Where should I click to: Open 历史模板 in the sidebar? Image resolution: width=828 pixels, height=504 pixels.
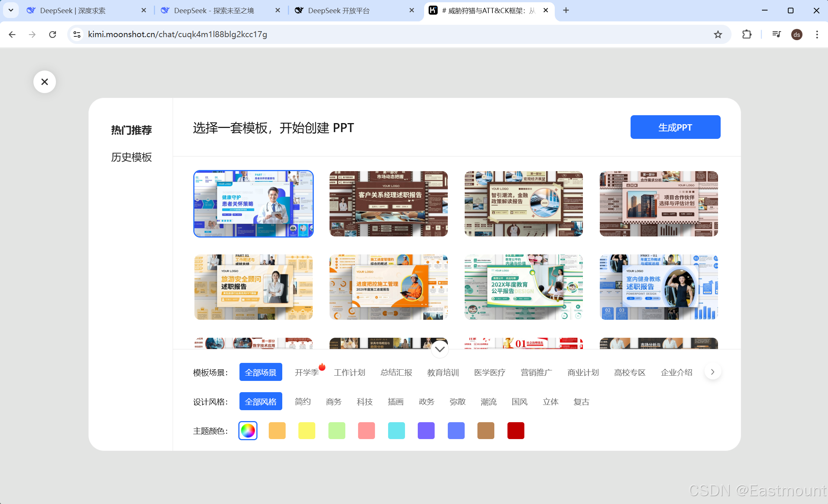click(131, 157)
